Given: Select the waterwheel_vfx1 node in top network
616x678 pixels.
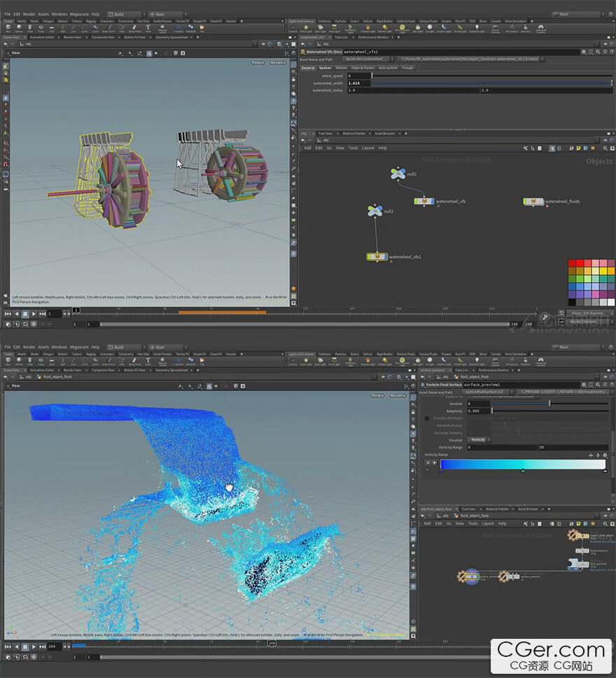Looking at the screenshot, I should tap(377, 257).
